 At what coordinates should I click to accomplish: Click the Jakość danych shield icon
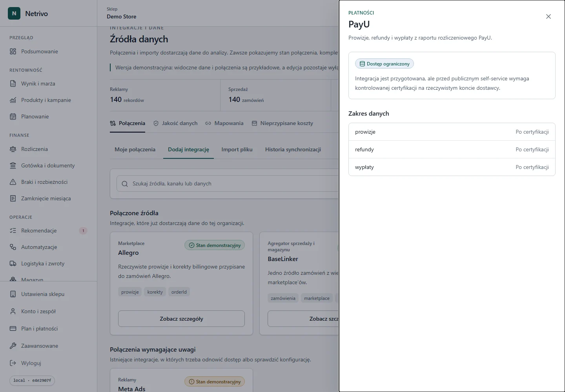pyautogui.click(x=156, y=123)
